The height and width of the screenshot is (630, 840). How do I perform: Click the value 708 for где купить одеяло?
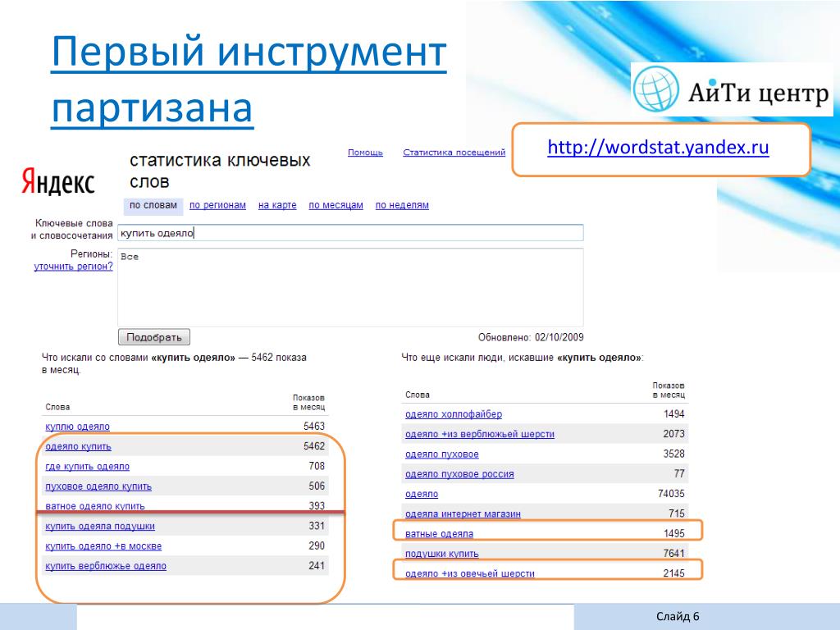coord(317,466)
